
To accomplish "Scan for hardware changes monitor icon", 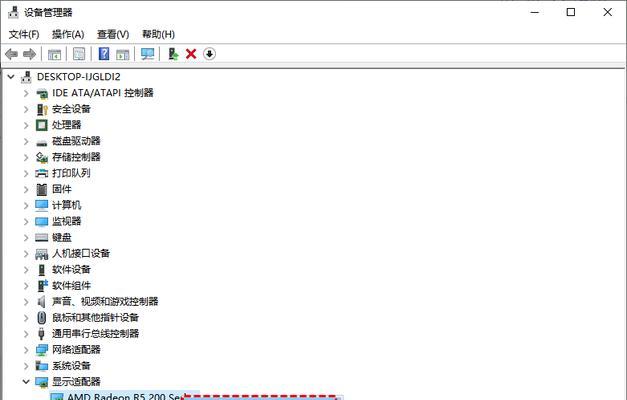I will (x=147, y=54).
